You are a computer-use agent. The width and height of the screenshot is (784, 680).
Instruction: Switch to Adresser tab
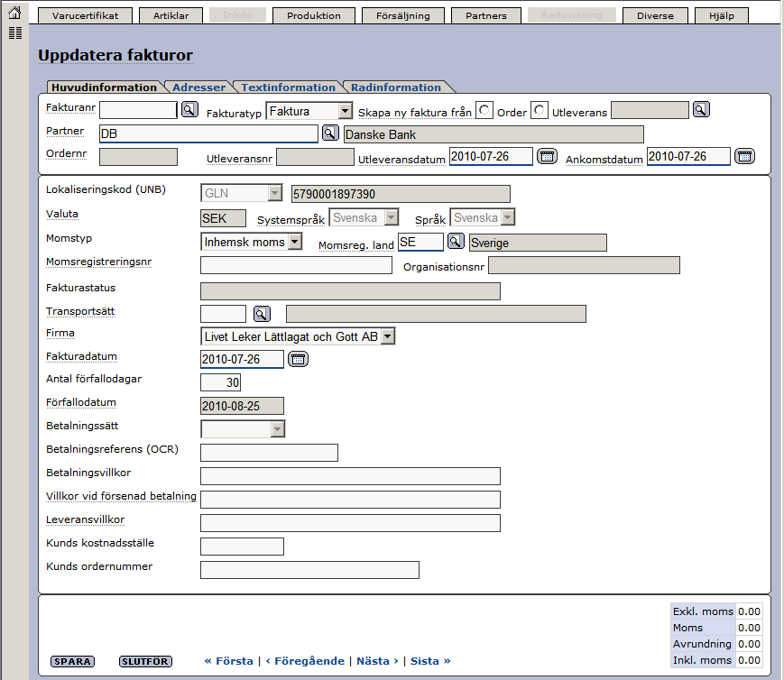tap(199, 87)
